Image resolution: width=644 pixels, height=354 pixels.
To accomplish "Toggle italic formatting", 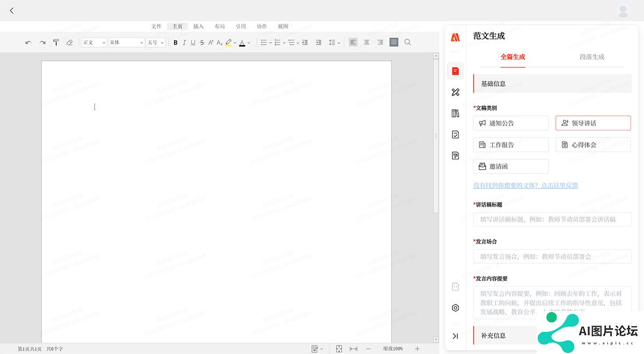I will point(184,42).
